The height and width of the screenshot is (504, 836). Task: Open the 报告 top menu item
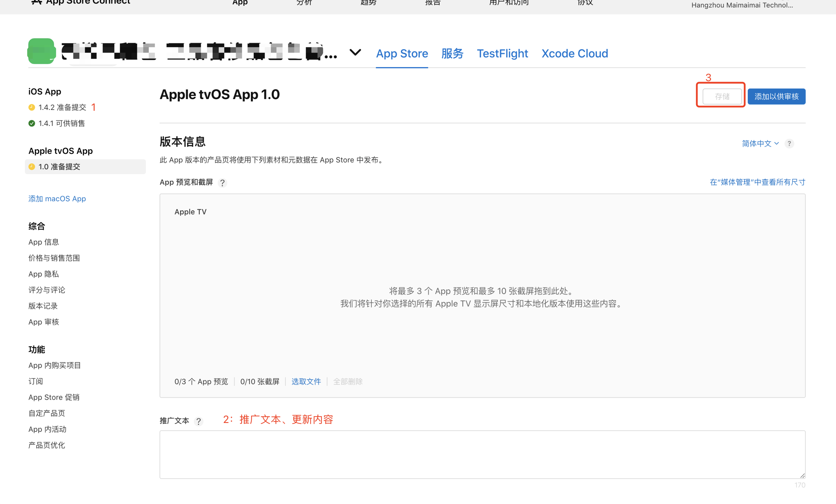coord(433,3)
